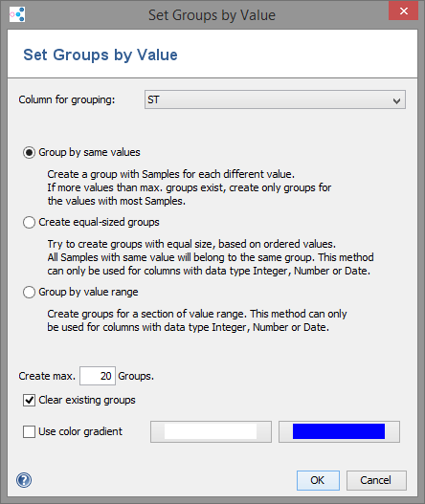Image resolution: width=425 pixels, height=504 pixels.
Task: Open the Column for grouping dropdown
Action: point(275,99)
